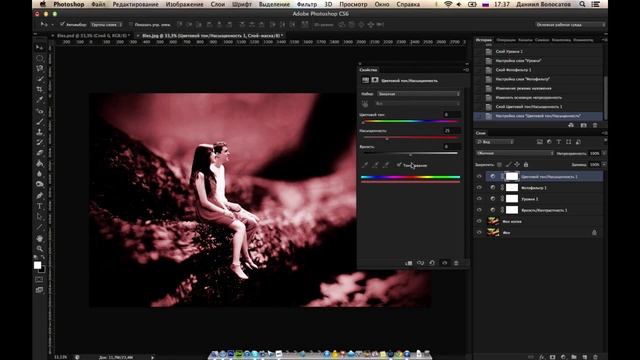
Task: Move the Lightness (Яркость) slider
Action: click(411, 154)
